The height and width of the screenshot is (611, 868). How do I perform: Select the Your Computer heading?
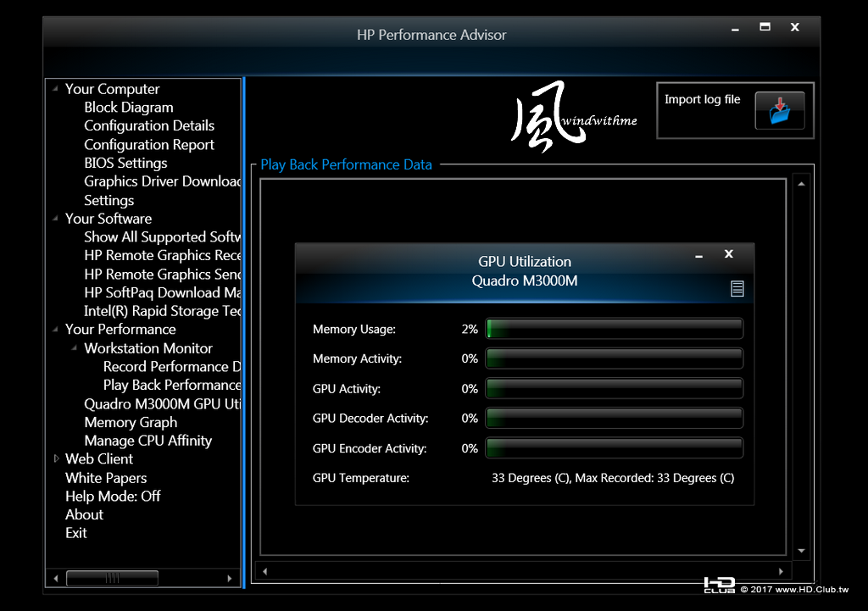click(x=113, y=88)
